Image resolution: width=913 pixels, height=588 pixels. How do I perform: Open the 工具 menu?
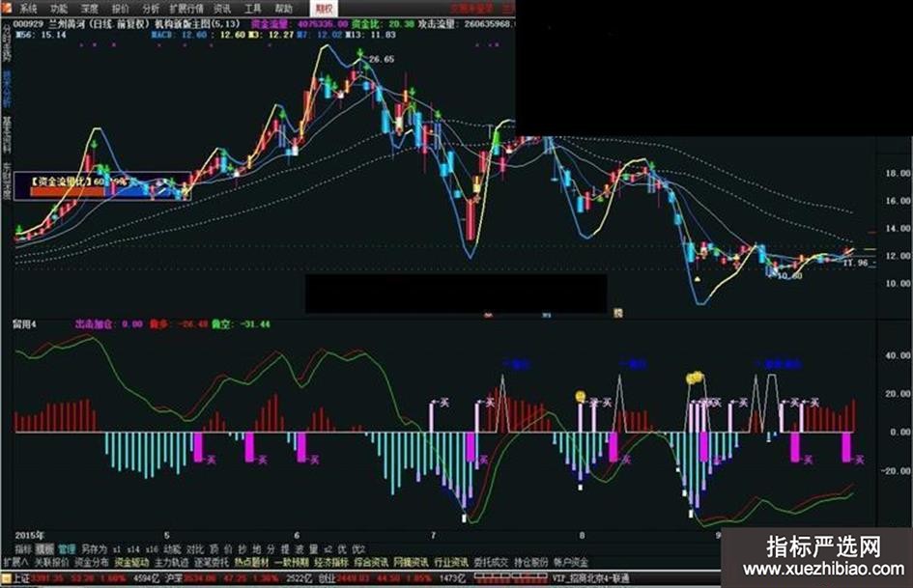[x=253, y=8]
